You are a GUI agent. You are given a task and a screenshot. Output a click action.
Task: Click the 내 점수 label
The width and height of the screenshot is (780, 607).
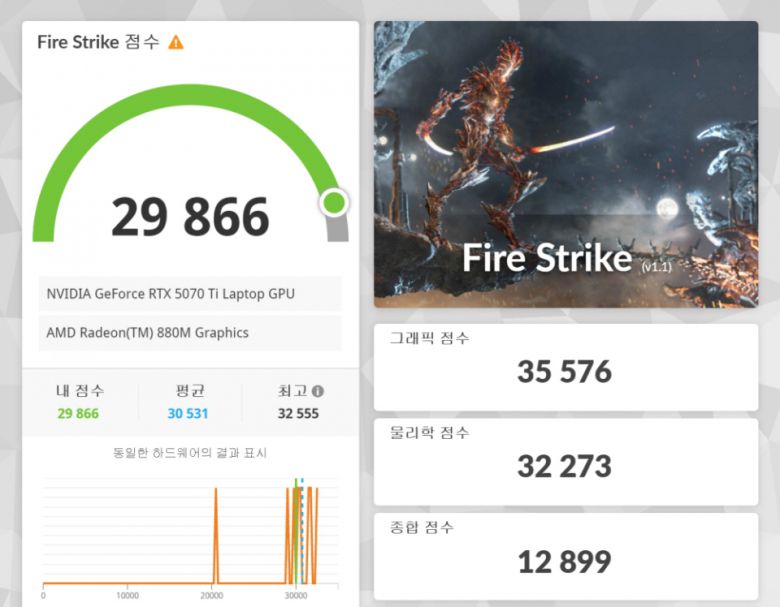[x=80, y=391]
